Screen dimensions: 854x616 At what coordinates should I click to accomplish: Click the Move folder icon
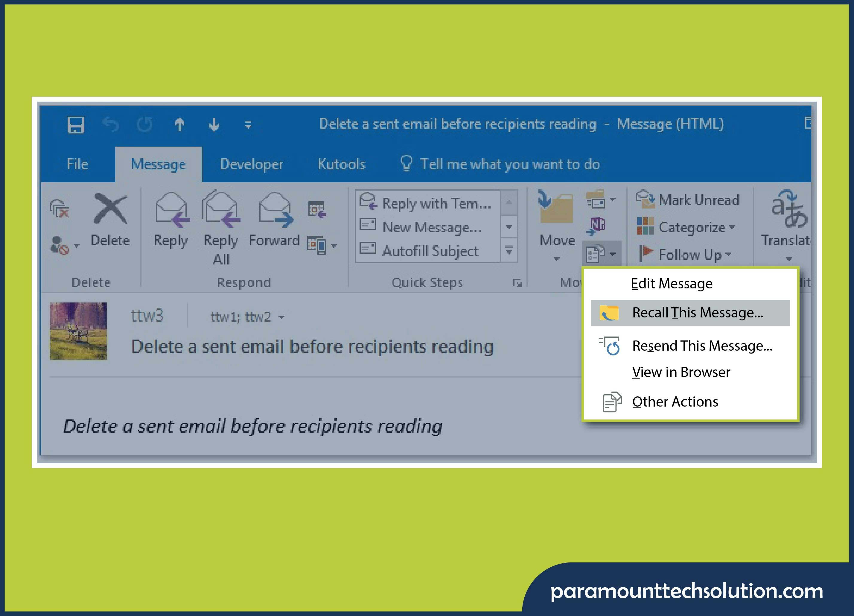tap(556, 208)
